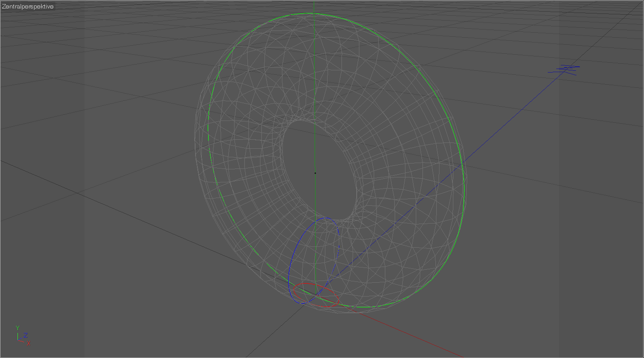Select the small red rotation circle
The image size is (644, 358).
tap(316, 284)
